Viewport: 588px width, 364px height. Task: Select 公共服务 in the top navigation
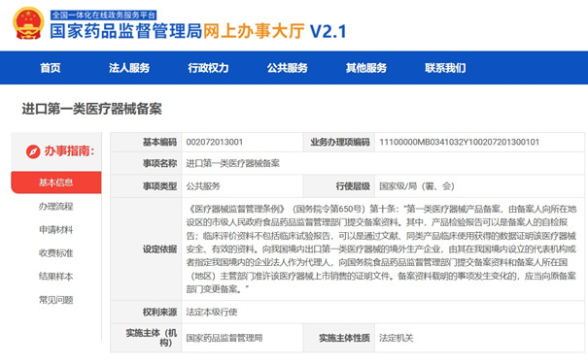coord(288,68)
